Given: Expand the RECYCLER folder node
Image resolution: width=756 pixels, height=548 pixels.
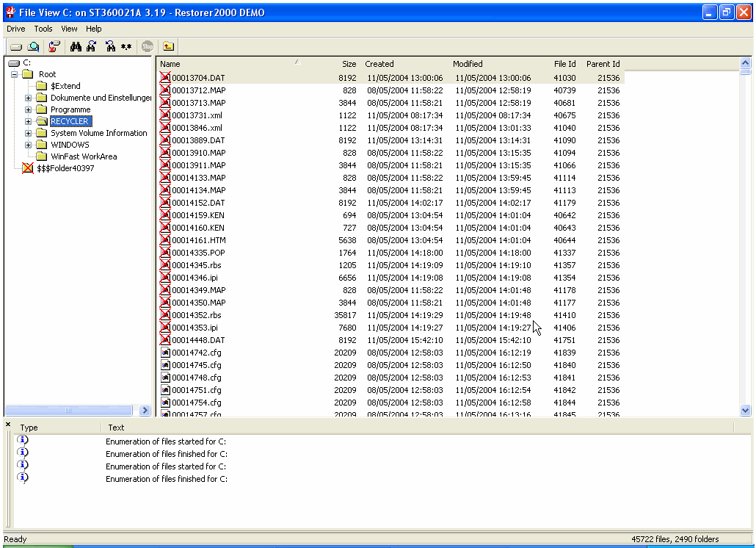Looking at the screenshot, I should coord(28,121).
